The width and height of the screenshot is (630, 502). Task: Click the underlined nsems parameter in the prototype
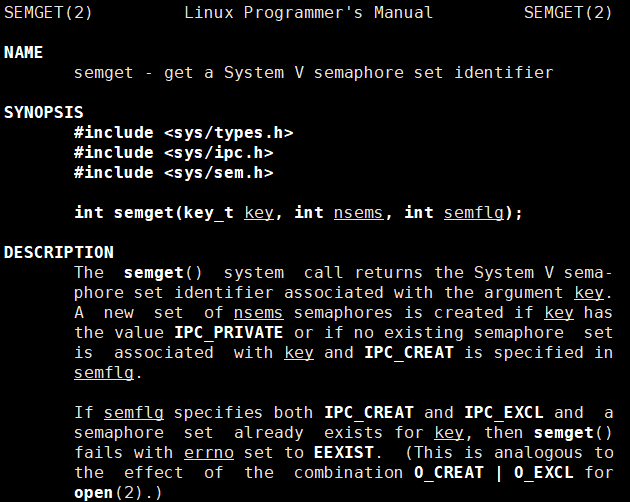pyautogui.click(x=358, y=213)
